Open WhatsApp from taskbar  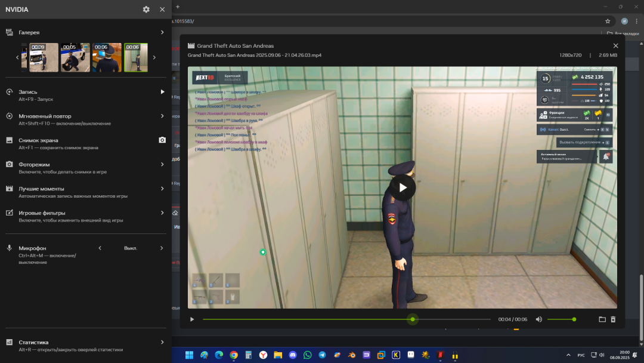tap(308, 355)
